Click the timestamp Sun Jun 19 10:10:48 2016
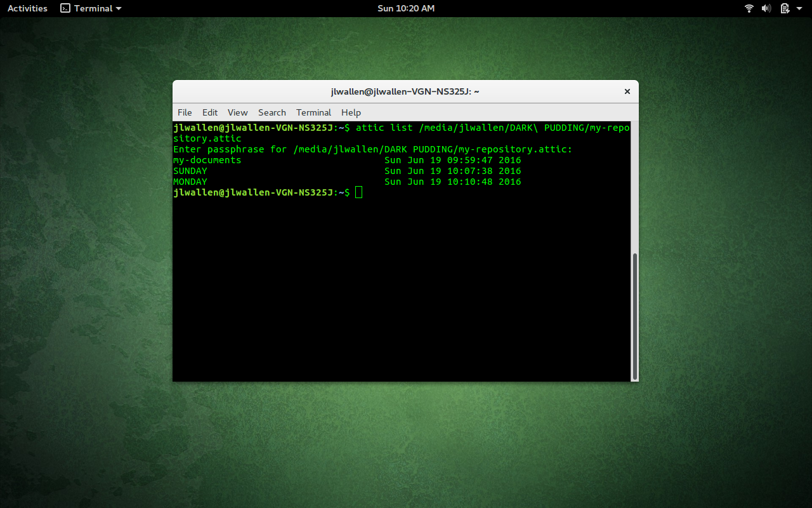Screen dimensions: 812x508 [x=453, y=182]
